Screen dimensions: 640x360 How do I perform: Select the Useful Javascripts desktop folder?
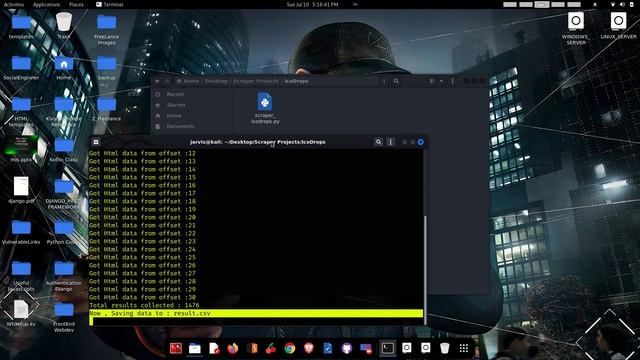(x=21, y=276)
